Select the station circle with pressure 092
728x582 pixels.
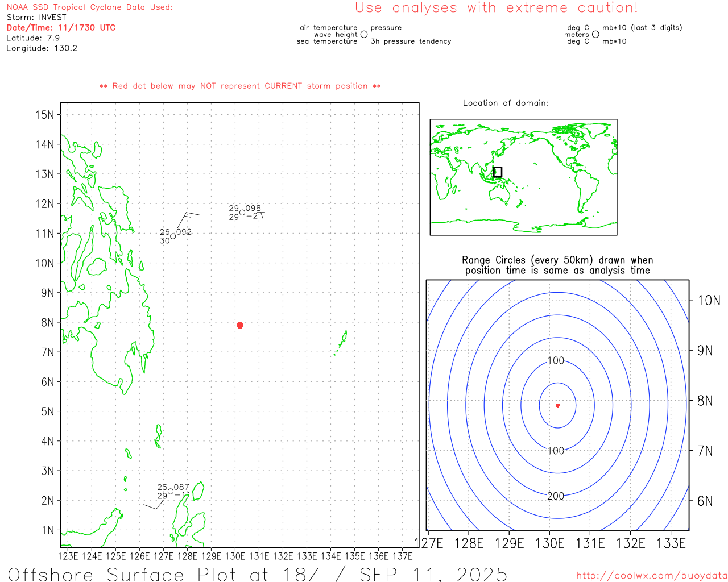(173, 236)
